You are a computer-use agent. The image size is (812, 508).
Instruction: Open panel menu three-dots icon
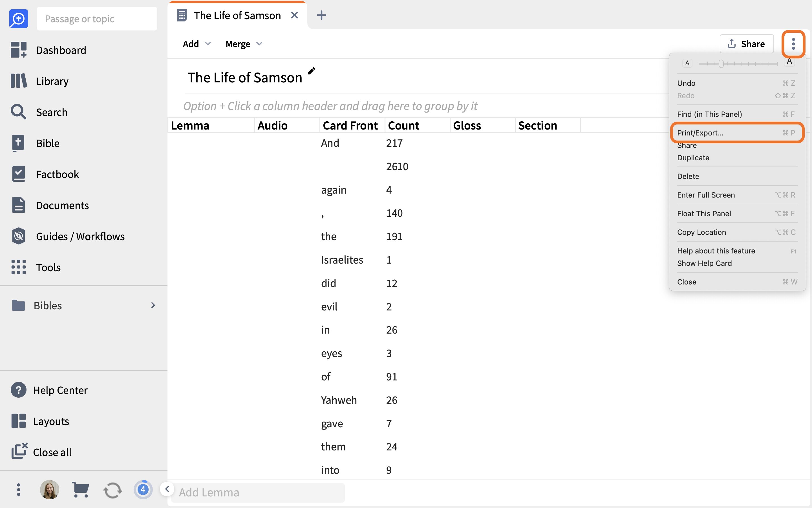point(793,44)
